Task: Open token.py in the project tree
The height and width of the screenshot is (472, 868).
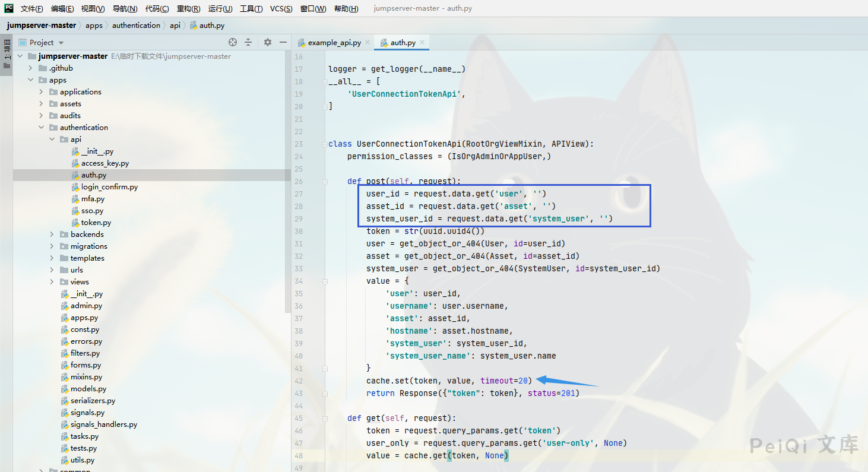Action: point(96,223)
